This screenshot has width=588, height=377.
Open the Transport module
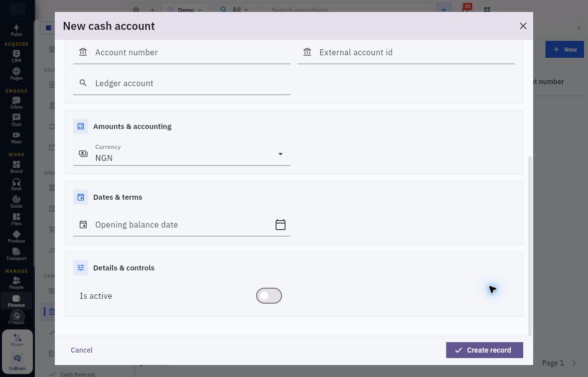16,254
